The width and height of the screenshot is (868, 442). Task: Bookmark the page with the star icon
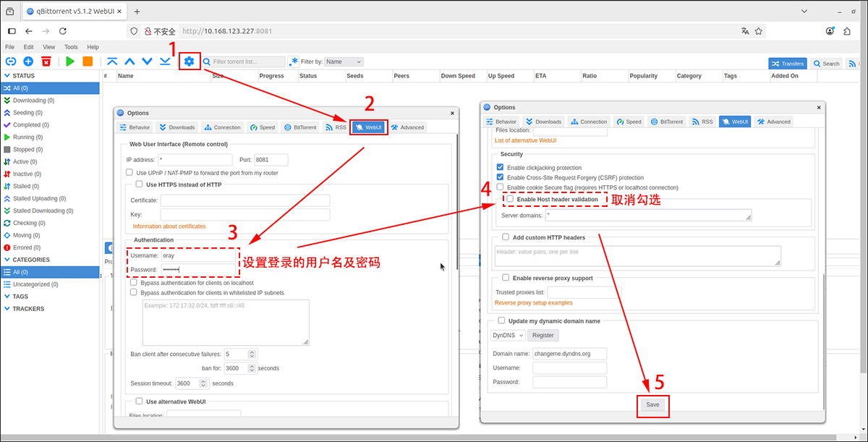759,31
